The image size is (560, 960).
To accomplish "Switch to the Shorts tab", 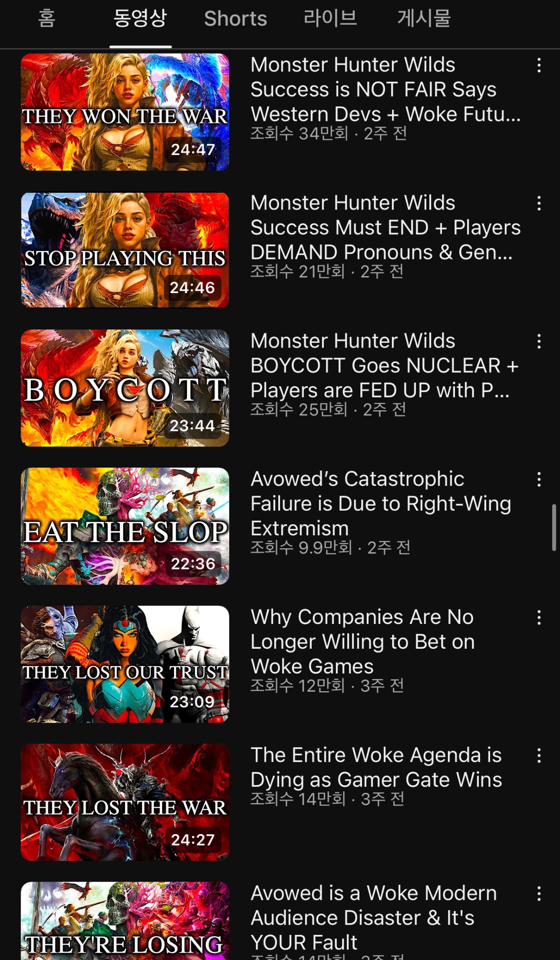I will click(x=236, y=19).
